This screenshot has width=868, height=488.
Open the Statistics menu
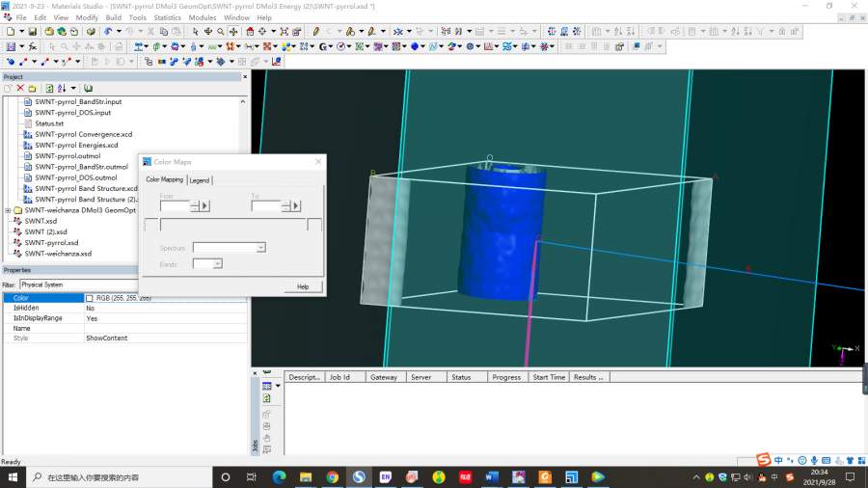tap(167, 17)
